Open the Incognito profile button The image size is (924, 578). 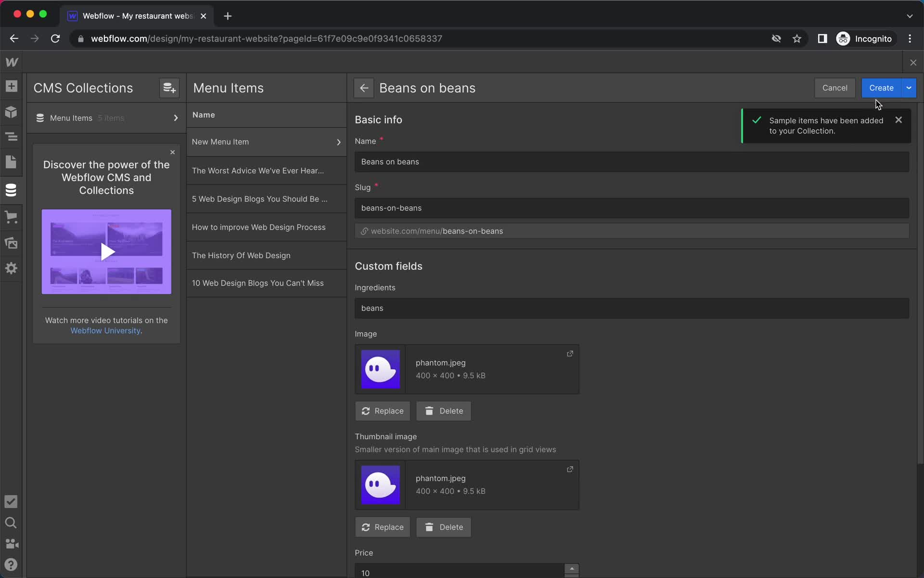pos(865,39)
